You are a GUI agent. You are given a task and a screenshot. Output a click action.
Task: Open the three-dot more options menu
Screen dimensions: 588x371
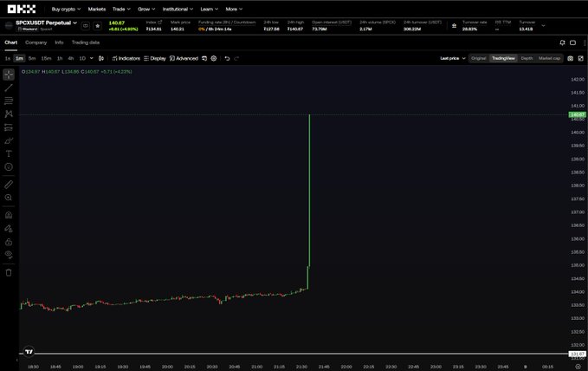click(x=585, y=42)
